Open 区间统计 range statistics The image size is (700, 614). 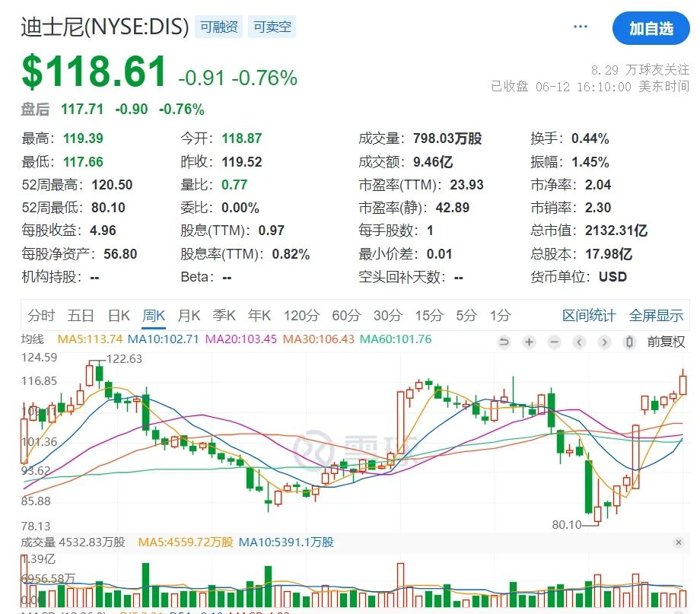(589, 316)
